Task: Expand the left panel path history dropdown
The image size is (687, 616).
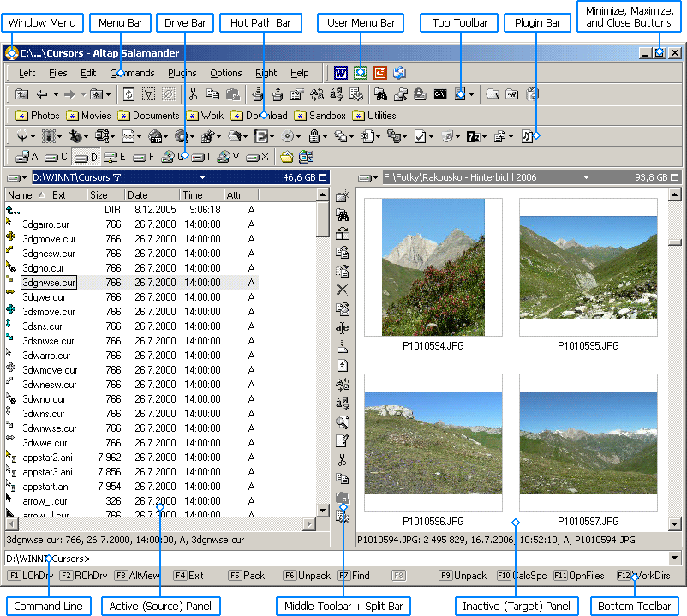Action: click(x=202, y=177)
